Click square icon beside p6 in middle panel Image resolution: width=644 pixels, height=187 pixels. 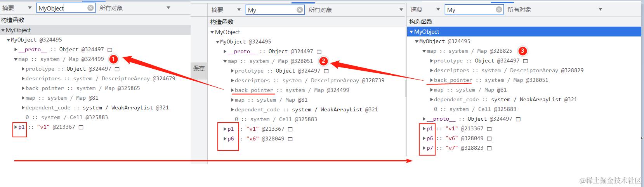[x=290, y=139]
